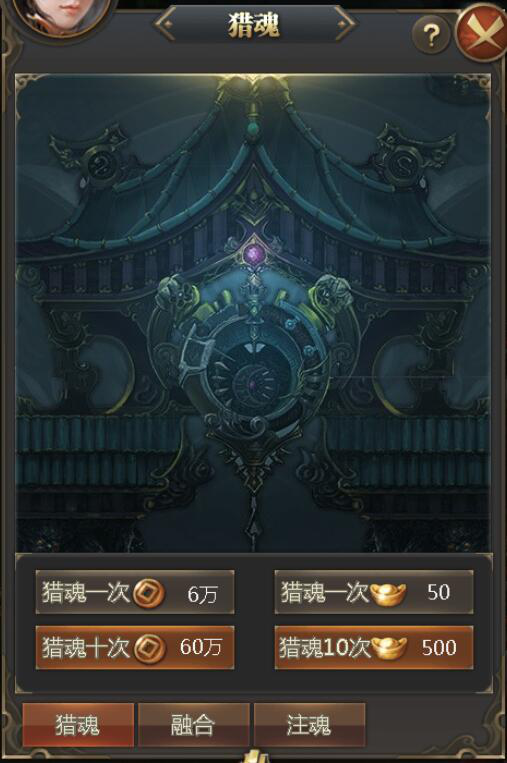Close the 猎魂 panel with red X
507x763 pixels.
point(481,33)
